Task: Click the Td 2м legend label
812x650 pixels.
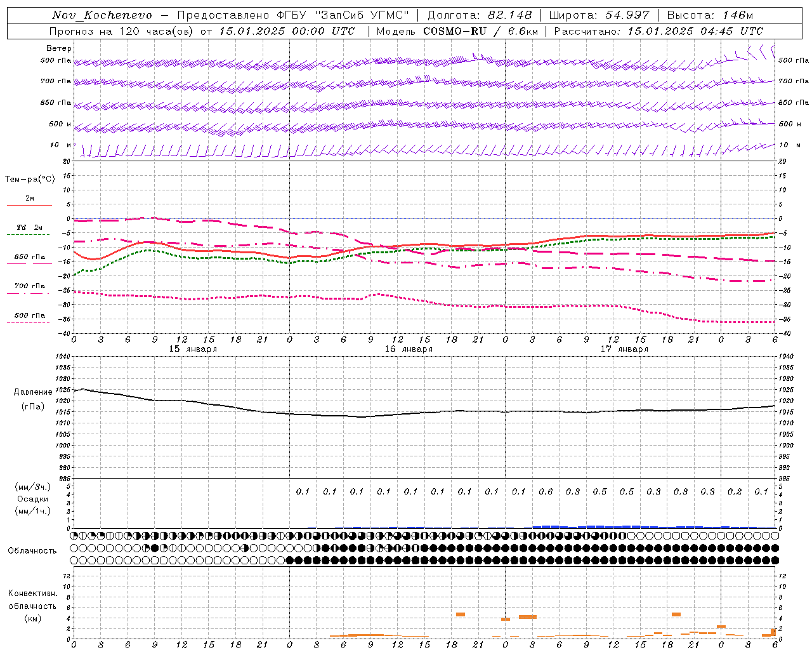Action: [30, 227]
